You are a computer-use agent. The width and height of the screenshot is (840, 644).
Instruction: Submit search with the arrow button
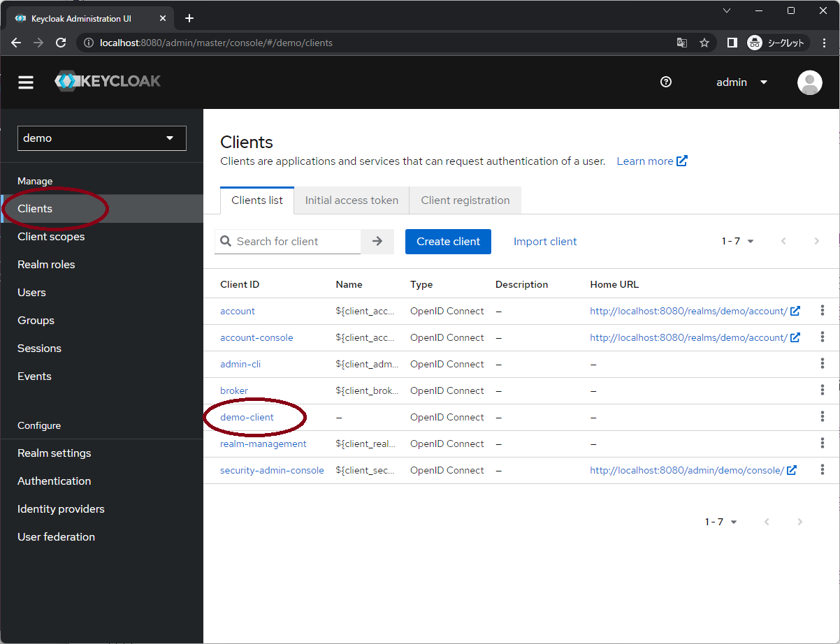pyautogui.click(x=377, y=242)
